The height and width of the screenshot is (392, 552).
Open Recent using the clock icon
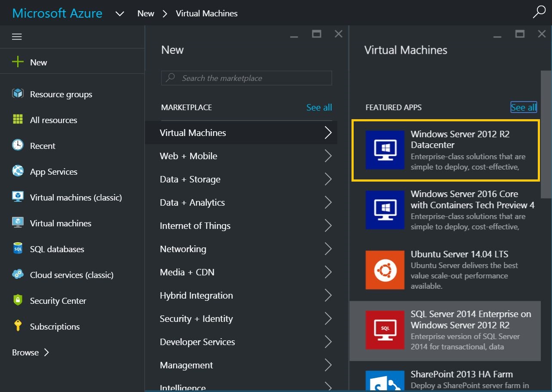17,145
